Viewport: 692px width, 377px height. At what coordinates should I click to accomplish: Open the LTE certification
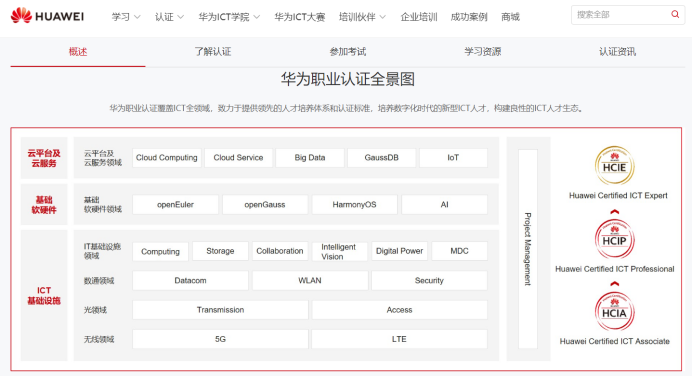pyautogui.click(x=399, y=339)
